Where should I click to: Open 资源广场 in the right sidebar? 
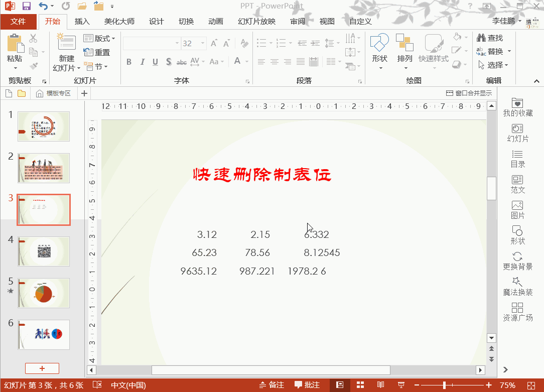point(517,312)
